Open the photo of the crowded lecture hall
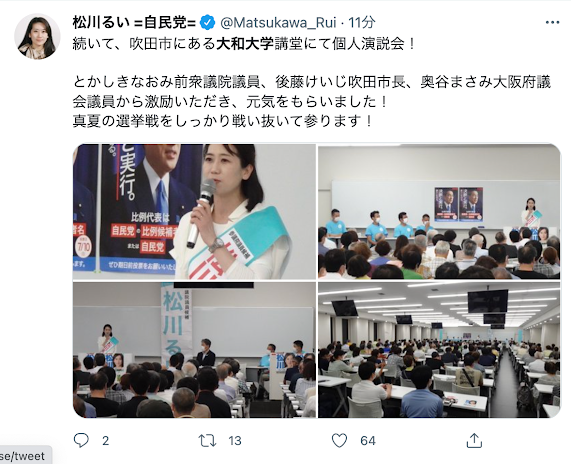571x464 pixels. pos(439,350)
